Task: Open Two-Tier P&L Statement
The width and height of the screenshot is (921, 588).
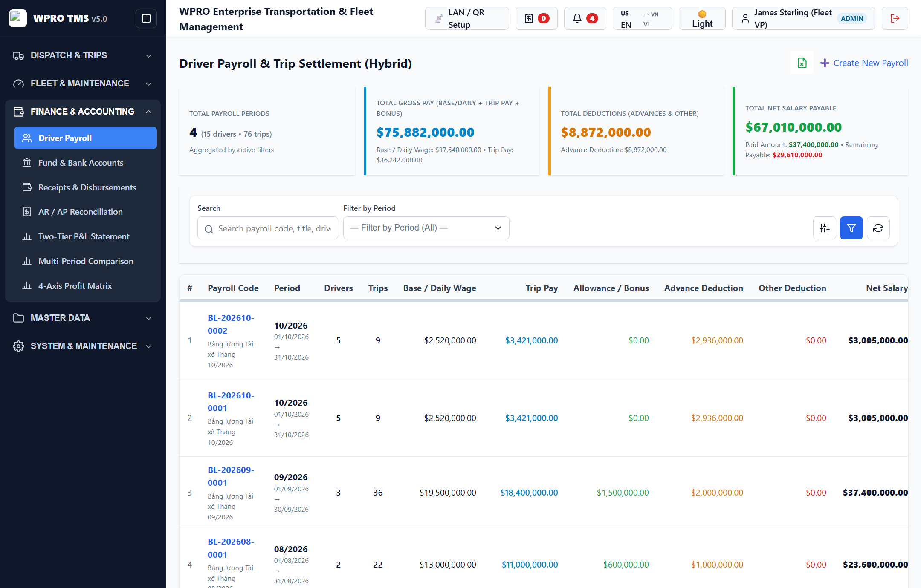Action: (85, 236)
